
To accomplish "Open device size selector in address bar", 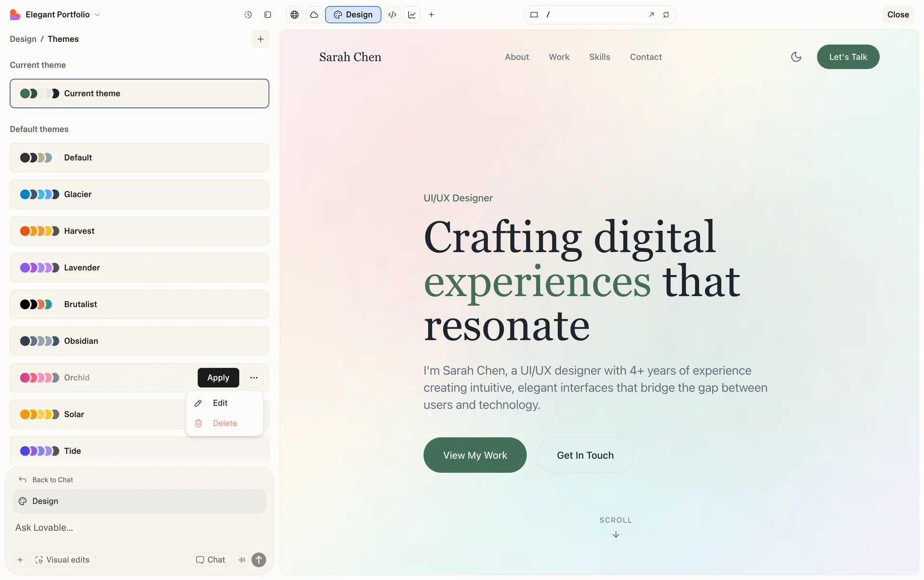I will tap(534, 14).
